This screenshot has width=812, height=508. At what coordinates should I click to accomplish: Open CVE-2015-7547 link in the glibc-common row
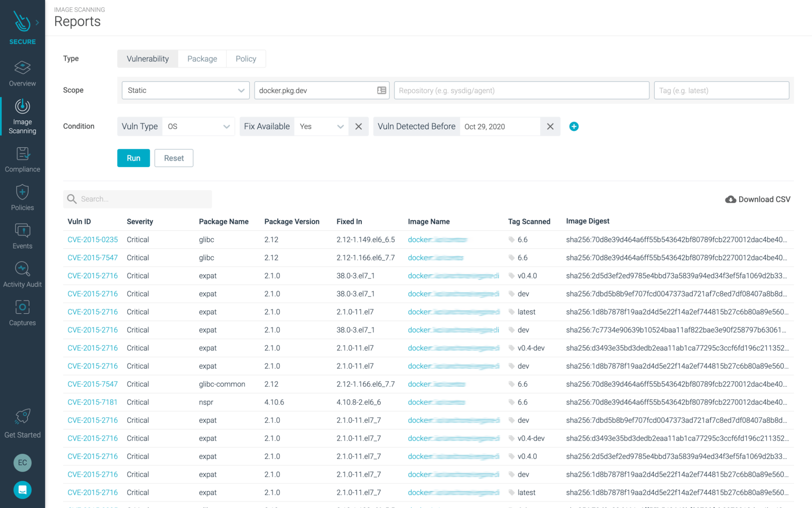click(x=93, y=384)
